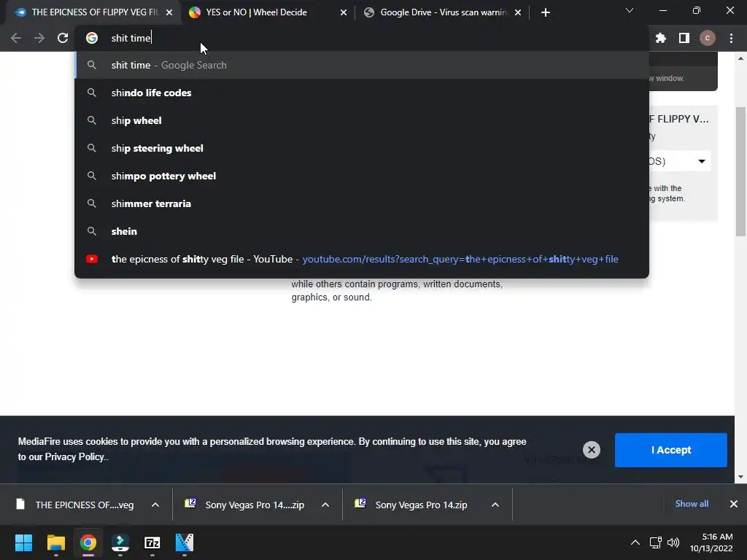Open the YouTube epicness veg file suggestion
This screenshot has height=560, width=747.
[x=362, y=259]
